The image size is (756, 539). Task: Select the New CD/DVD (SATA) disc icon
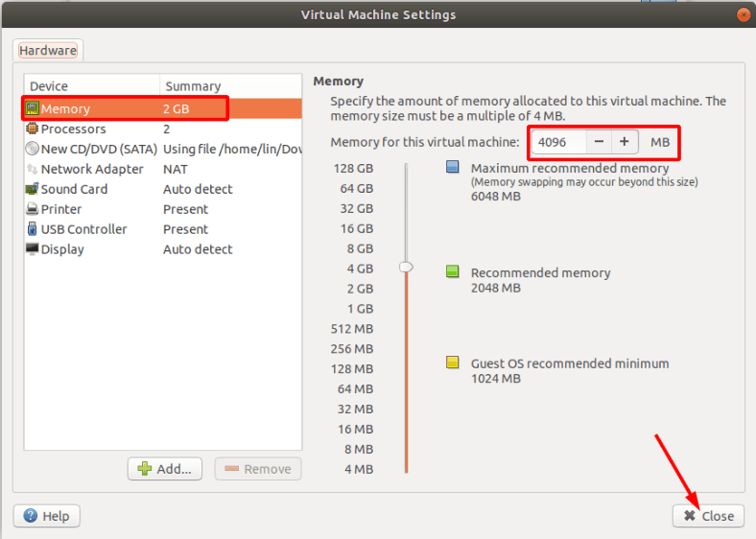32,149
